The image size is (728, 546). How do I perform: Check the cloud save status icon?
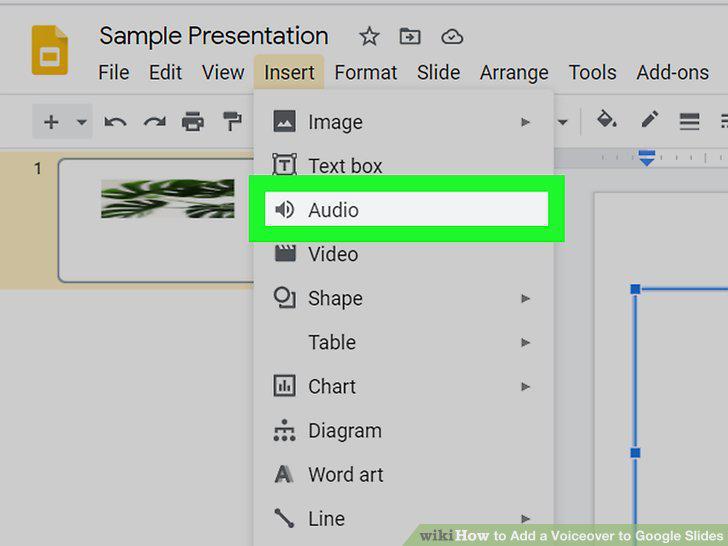coord(452,36)
